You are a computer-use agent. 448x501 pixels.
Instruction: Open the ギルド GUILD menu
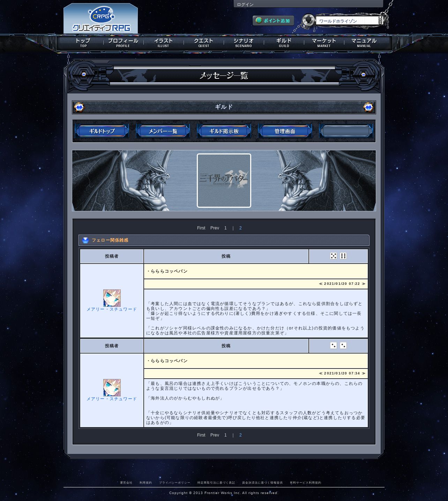(284, 43)
